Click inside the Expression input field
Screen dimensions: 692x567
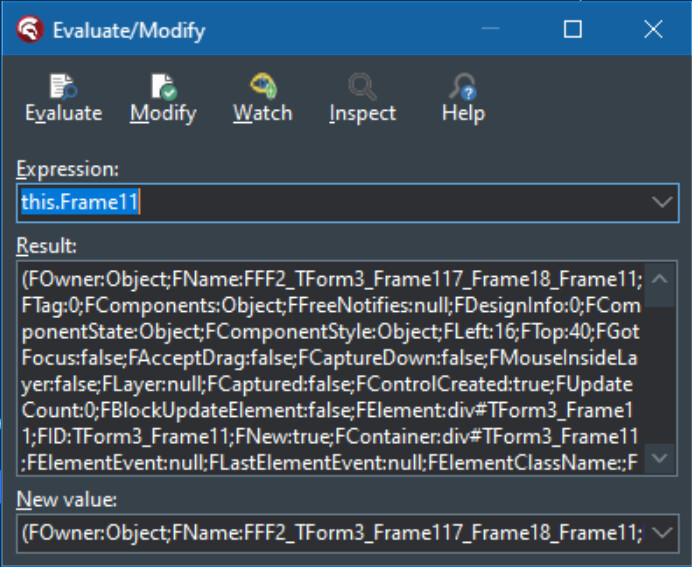pyautogui.click(x=333, y=203)
